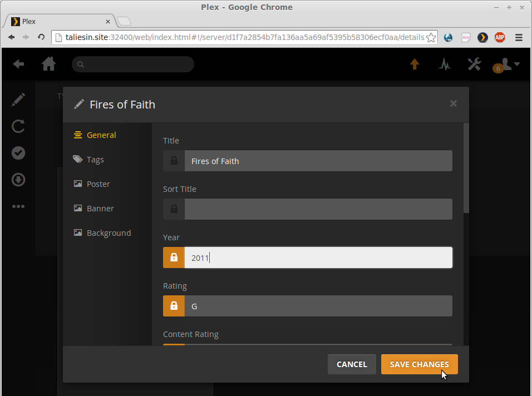532x396 pixels.
Task: Click the Chrome address bar URL
Action: click(245, 37)
